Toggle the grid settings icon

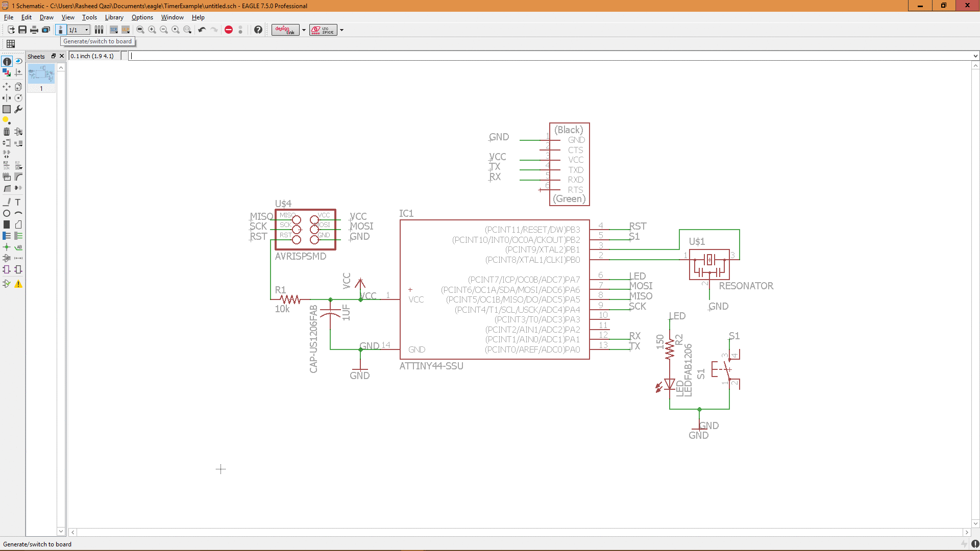[x=11, y=44]
